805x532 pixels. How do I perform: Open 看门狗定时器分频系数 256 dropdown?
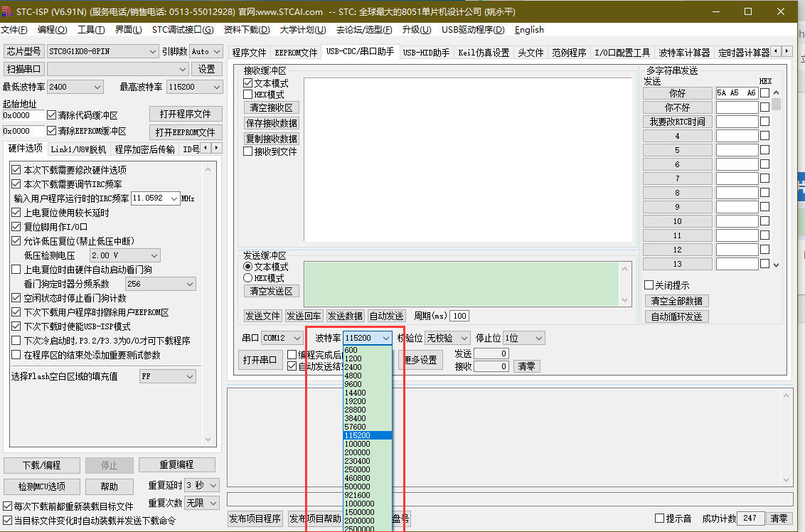pyautogui.click(x=161, y=284)
